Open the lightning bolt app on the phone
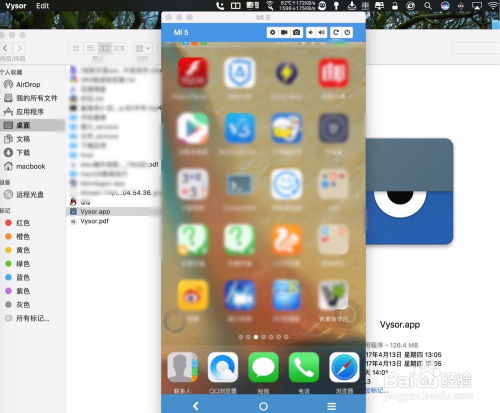 click(287, 72)
